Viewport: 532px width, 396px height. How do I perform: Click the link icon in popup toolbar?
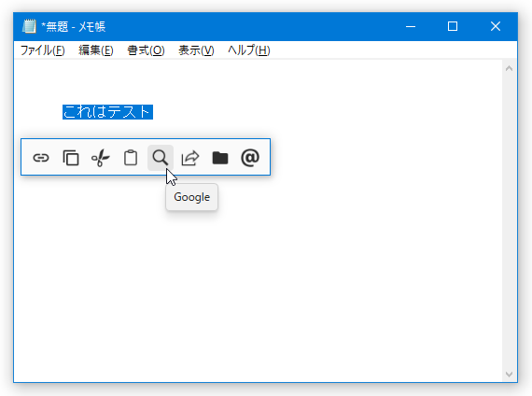(x=41, y=158)
